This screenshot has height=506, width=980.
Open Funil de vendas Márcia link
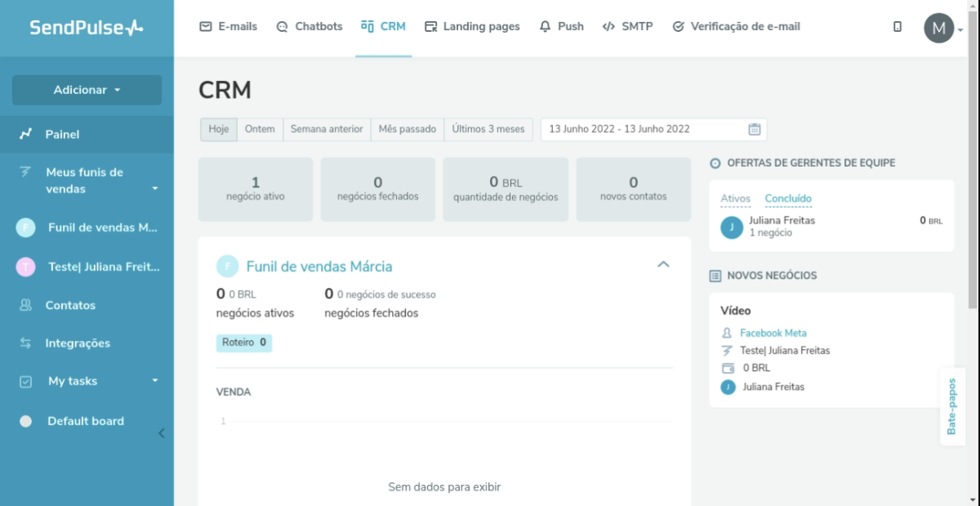(319, 266)
